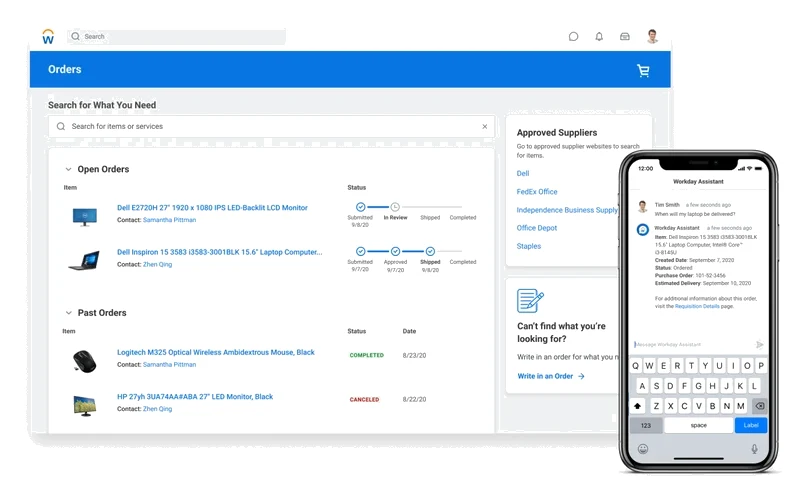Tap the emoji icon on phone keyboard
The height and width of the screenshot is (494, 800).
(643, 449)
